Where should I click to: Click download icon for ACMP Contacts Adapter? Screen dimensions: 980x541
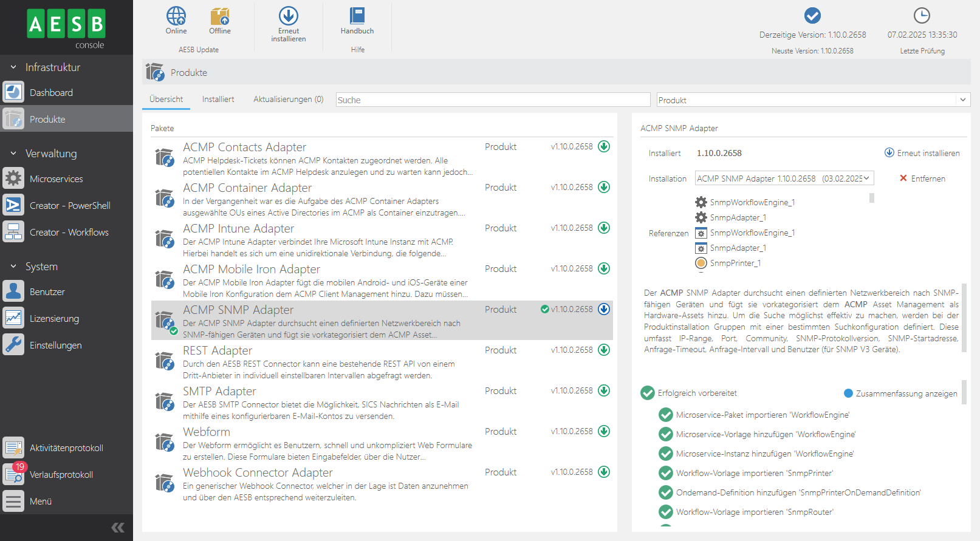point(604,146)
